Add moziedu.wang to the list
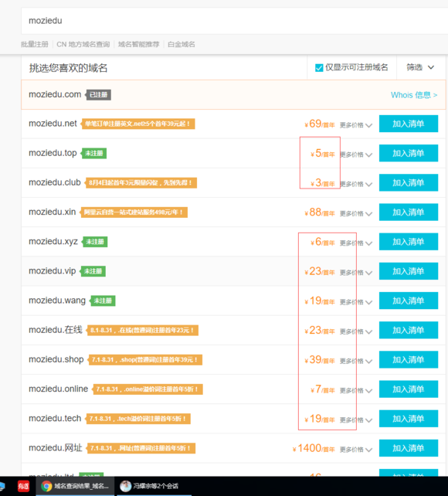The image size is (448, 496). 409,301
